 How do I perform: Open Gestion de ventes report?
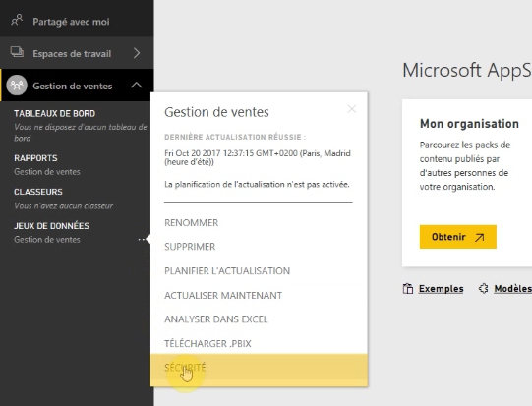(x=47, y=172)
